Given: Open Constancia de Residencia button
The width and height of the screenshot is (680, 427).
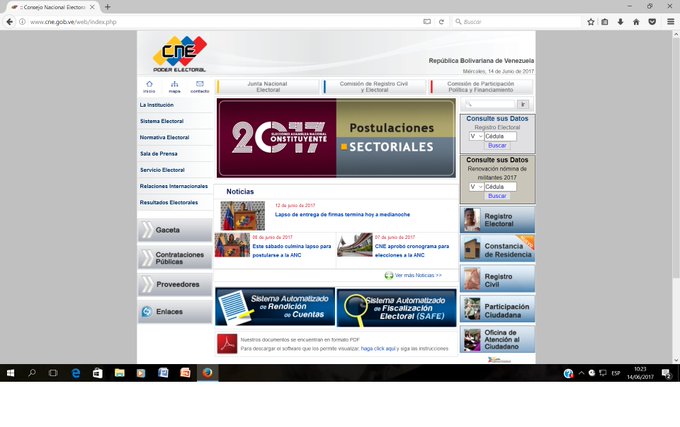Looking at the screenshot, I should point(497,249).
